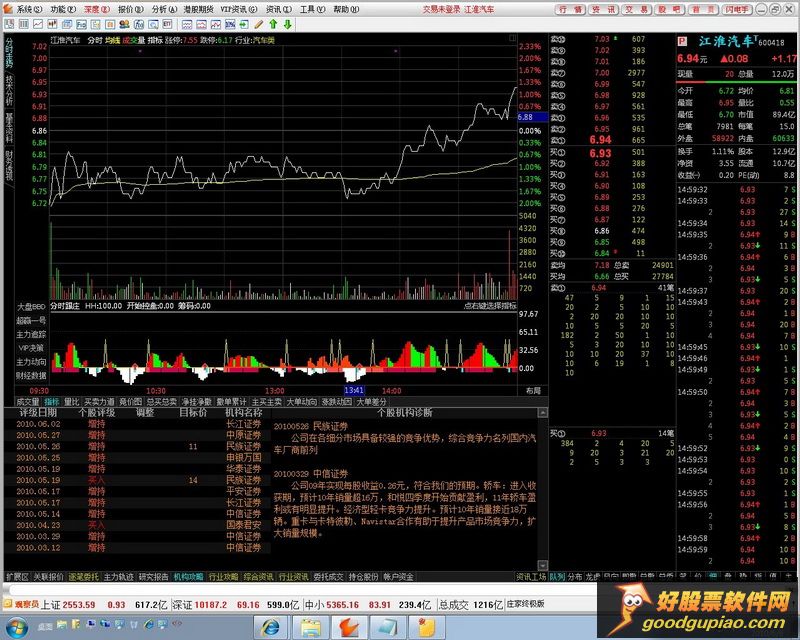Click the F10 company info toolbar icon
The image size is (800, 640).
[81, 24]
